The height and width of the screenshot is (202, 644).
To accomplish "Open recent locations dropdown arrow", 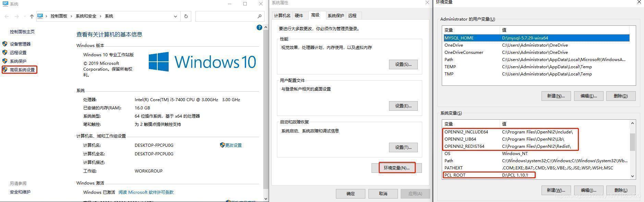I will click(24, 16).
